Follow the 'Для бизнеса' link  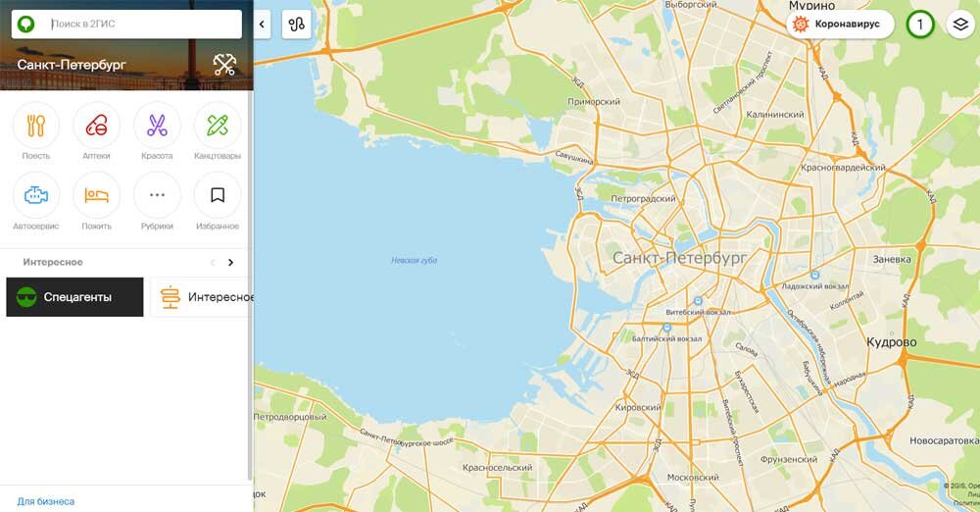(46, 501)
